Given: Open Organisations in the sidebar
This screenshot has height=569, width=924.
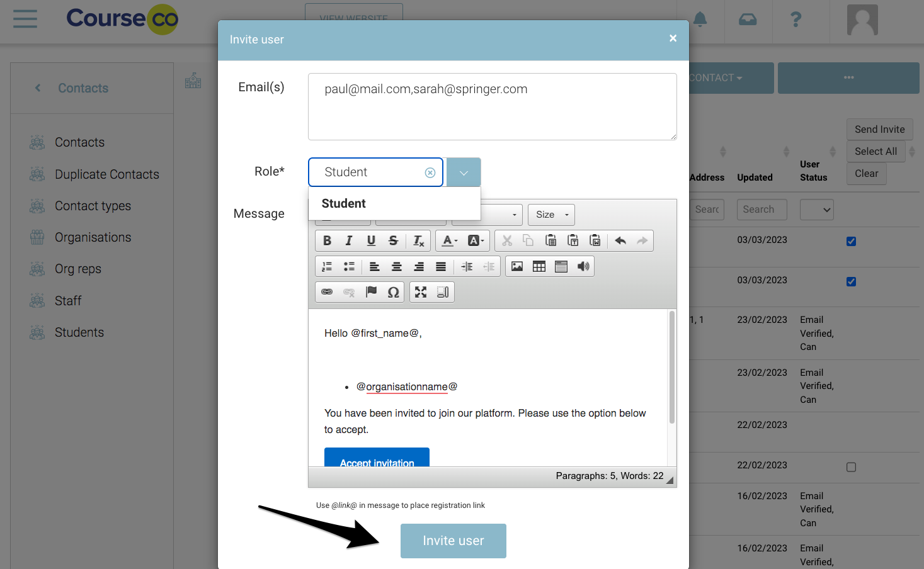Looking at the screenshot, I should coord(93,237).
